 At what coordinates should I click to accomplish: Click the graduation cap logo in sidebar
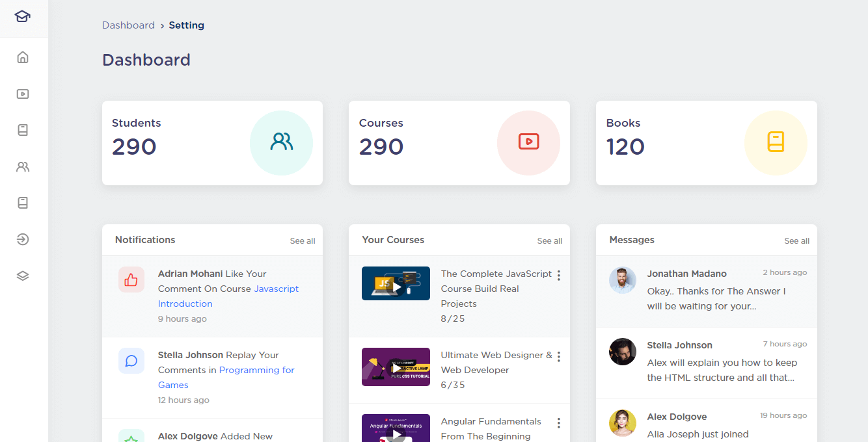coord(23,17)
